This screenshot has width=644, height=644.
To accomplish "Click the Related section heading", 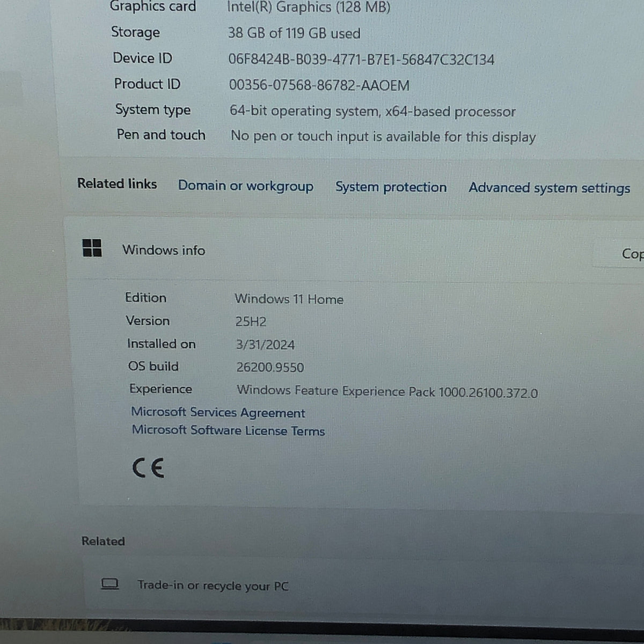I will 103,541.
